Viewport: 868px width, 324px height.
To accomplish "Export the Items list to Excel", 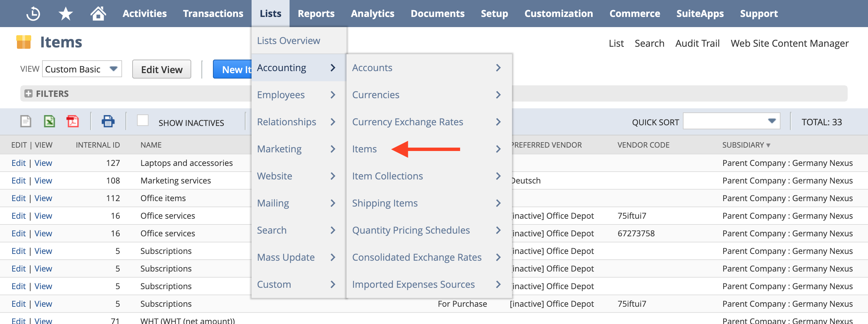I will pyautogui.click(x=49, y=122).
